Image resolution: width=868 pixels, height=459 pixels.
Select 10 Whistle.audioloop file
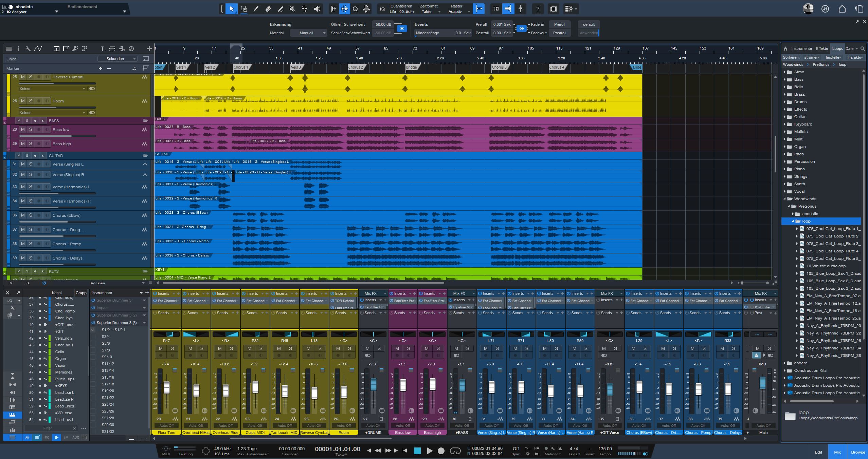click(x=826, y=266)
